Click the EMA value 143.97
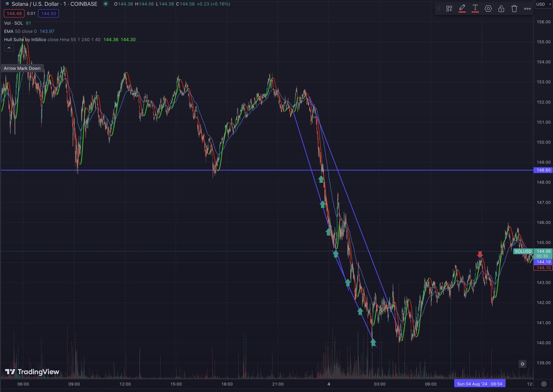This screenshot has width=553, height=392. (x=47, y=31)
